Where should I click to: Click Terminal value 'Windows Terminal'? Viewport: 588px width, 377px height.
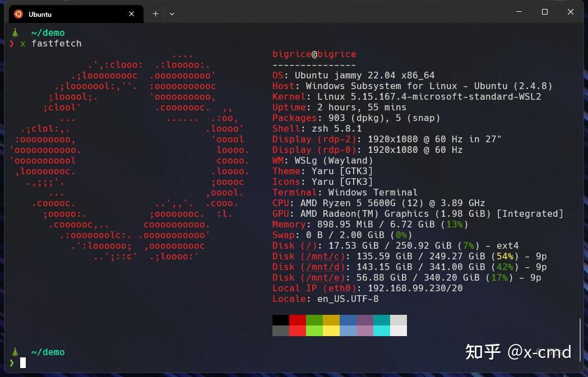click(x=373, y=193)
